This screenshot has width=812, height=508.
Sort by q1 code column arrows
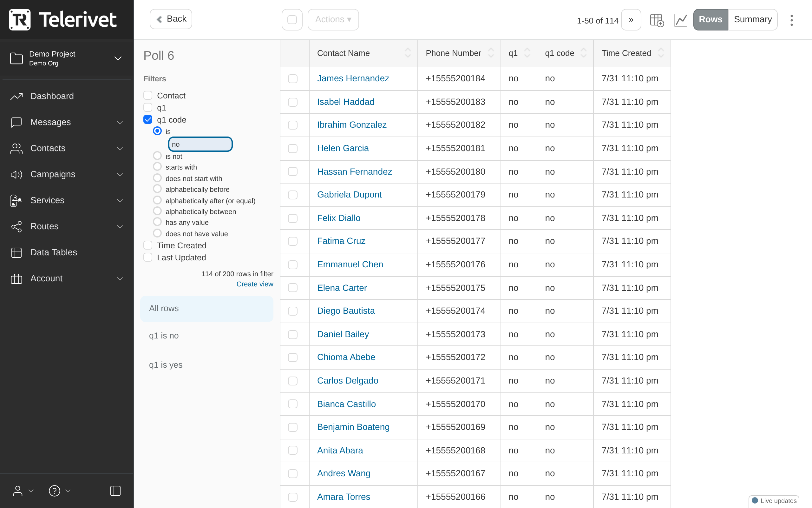(584, 53)
